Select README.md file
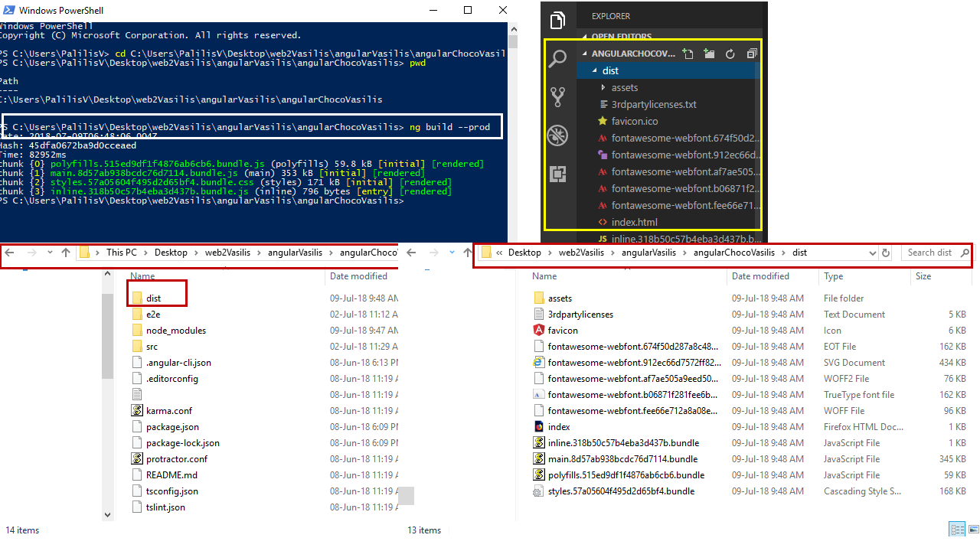 tap(171, 475)
